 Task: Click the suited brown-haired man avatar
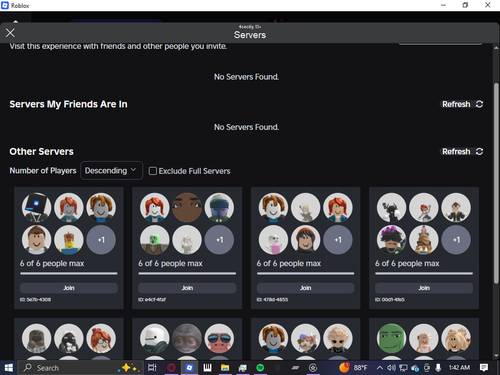point(456,207)
